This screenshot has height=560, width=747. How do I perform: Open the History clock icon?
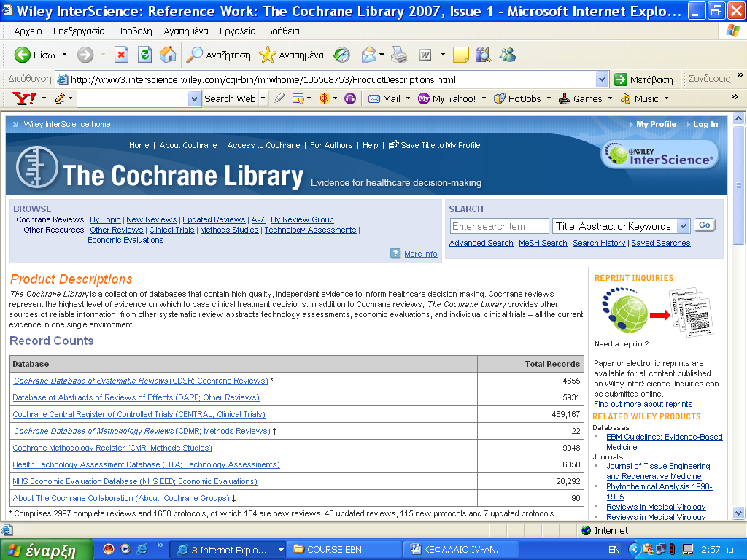(x=341, y=55)
